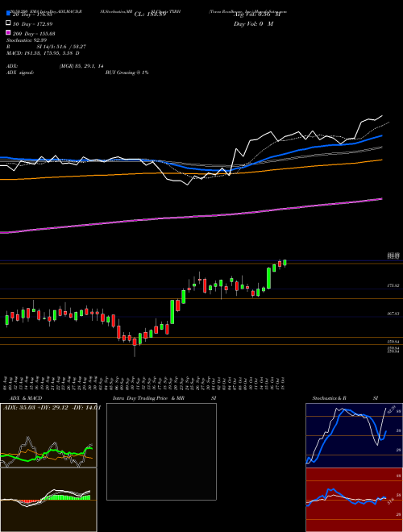Open the empty Intra Day Trading Price panel

(x=161, y=451)
